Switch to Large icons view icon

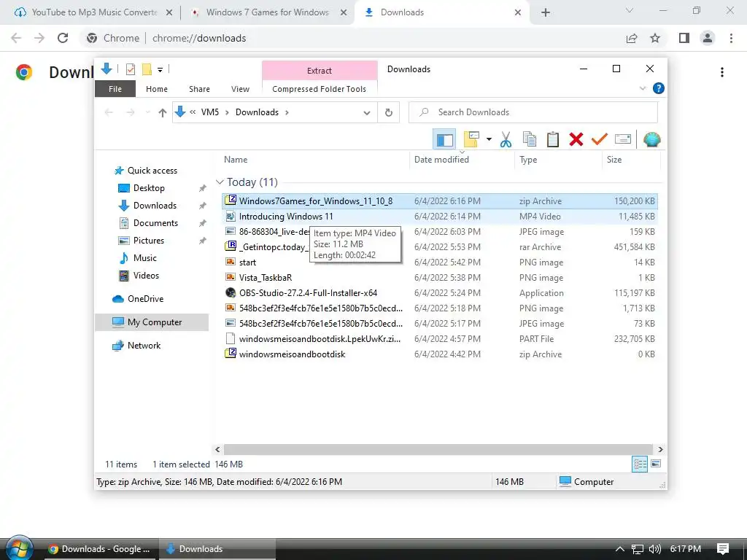[656, 464]
